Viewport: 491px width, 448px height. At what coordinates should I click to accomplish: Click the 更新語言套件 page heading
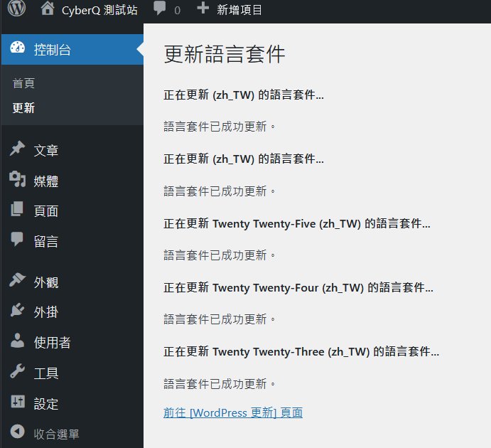[225, 54]
